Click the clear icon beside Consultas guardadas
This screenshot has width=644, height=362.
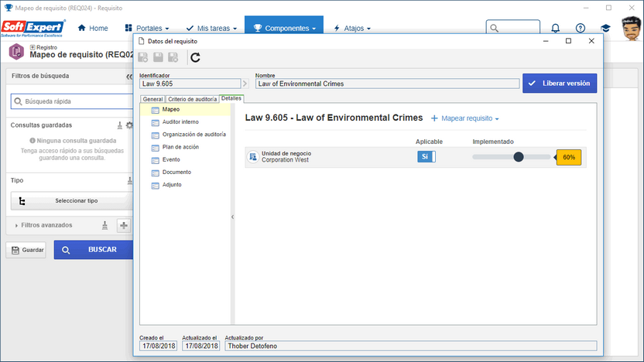point(119,125)
